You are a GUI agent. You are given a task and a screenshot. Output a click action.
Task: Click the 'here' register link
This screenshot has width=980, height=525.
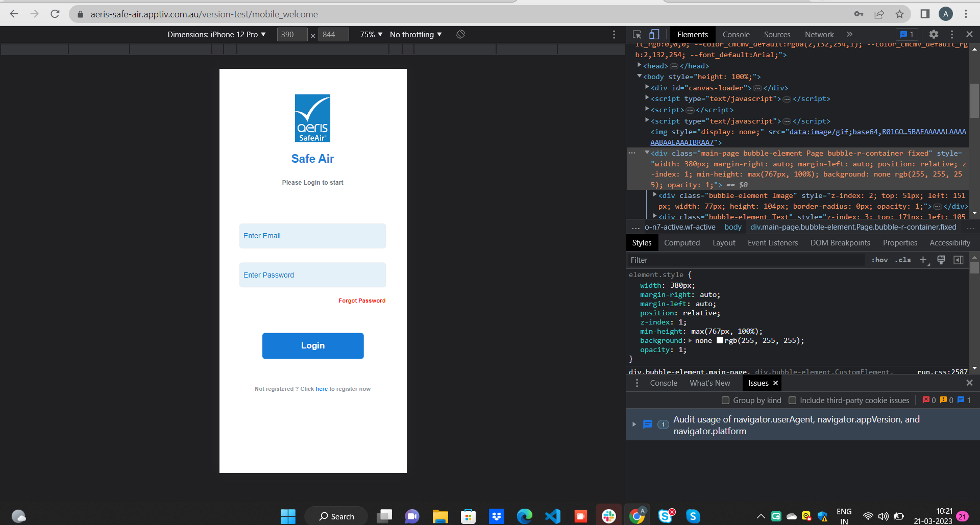click(x=322, y=389)
